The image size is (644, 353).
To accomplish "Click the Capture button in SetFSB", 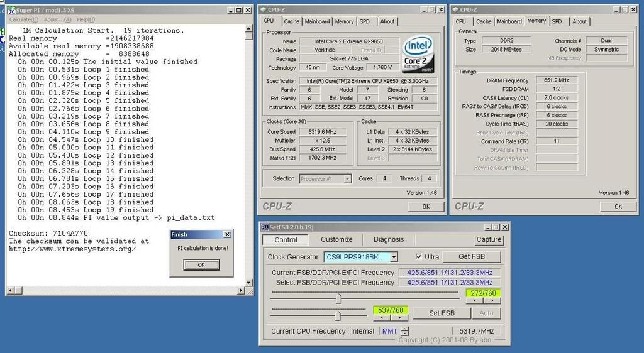I will click(489, 239).
